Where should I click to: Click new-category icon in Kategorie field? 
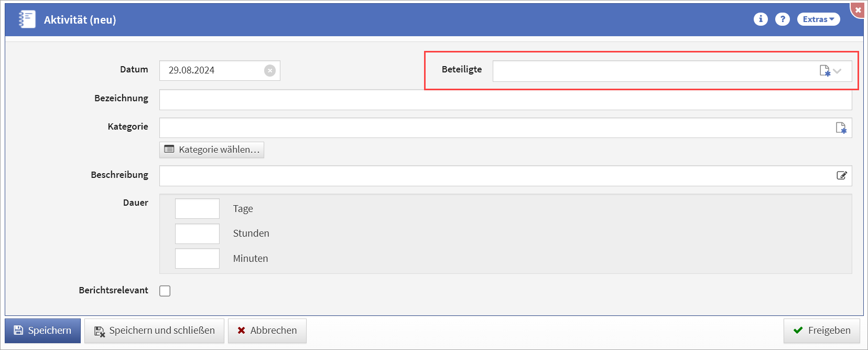pyautogui.click(x=841, y=128)
